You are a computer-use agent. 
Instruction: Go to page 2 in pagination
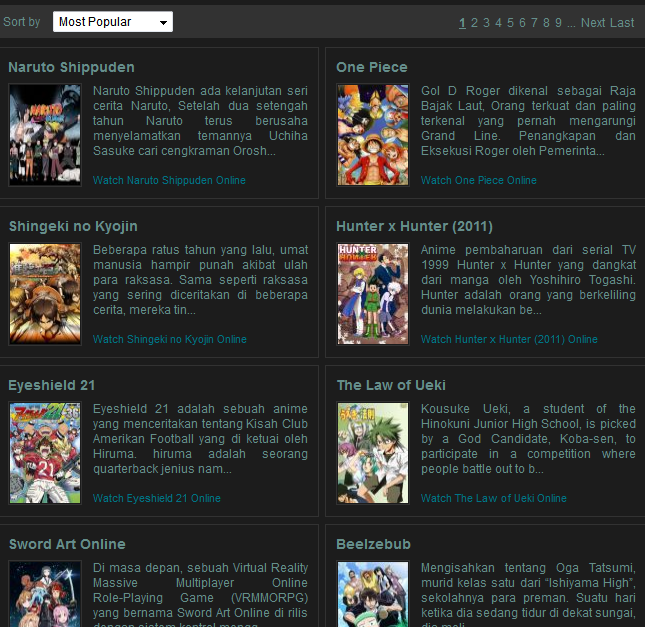click(474, 23)
